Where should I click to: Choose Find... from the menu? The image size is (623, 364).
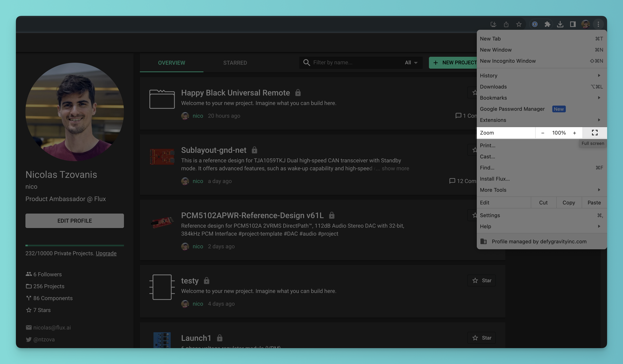[x=542, y=168]
